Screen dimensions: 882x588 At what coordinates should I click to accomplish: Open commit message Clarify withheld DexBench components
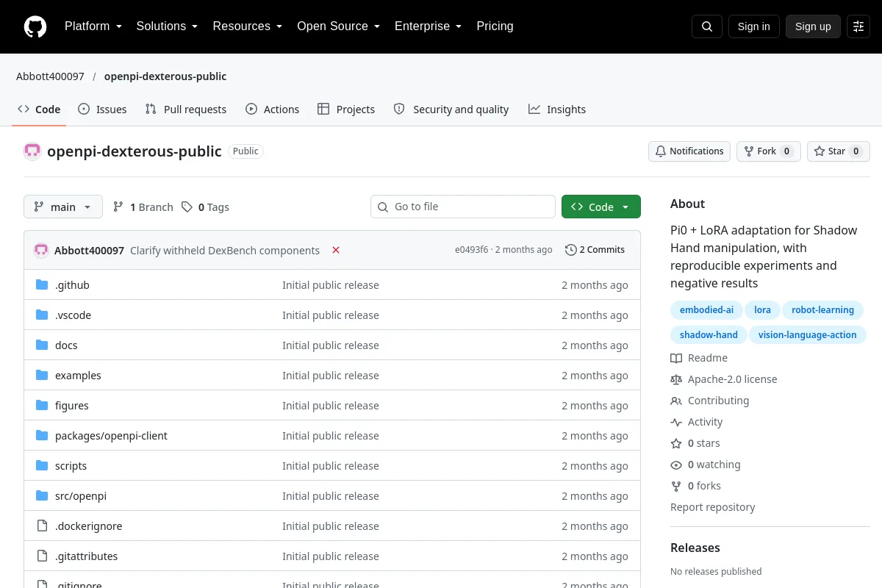pos(225,250)
